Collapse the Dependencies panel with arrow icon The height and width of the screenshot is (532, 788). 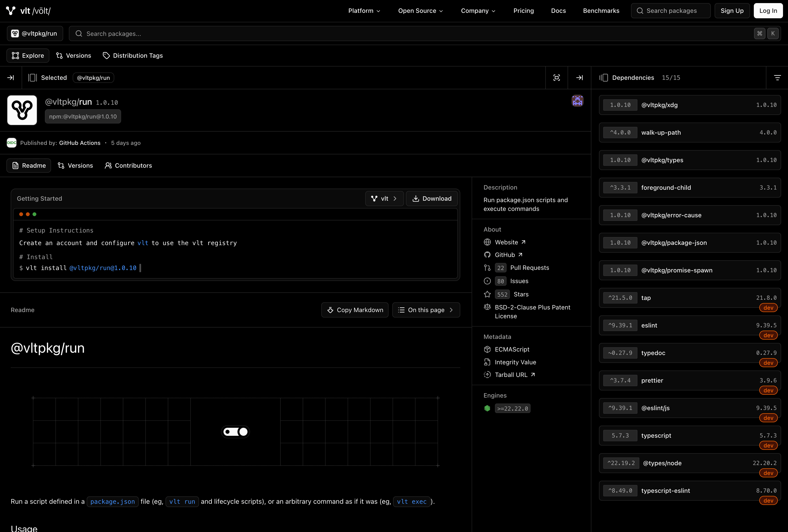point(579,78)
